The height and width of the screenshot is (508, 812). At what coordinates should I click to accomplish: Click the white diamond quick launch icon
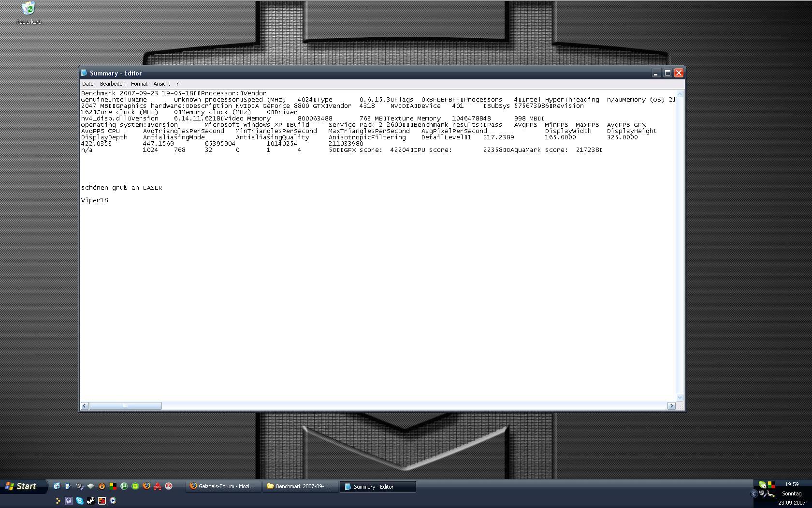click(90, 486)
